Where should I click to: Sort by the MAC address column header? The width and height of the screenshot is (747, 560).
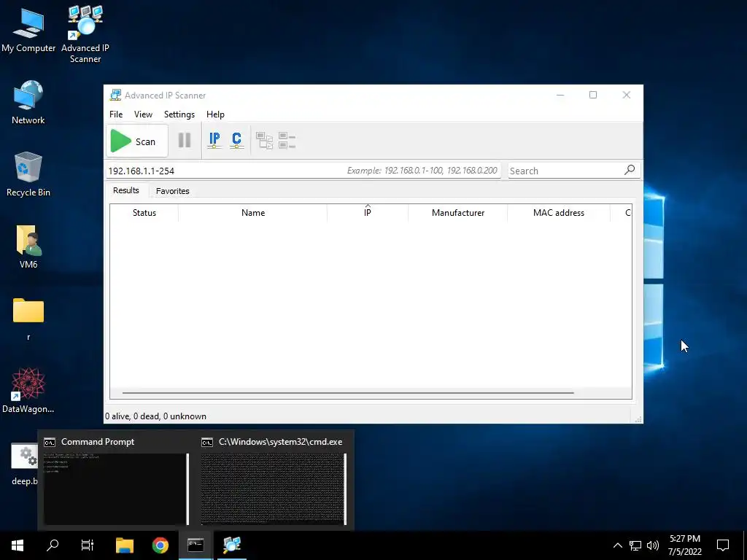click(559, 213)
